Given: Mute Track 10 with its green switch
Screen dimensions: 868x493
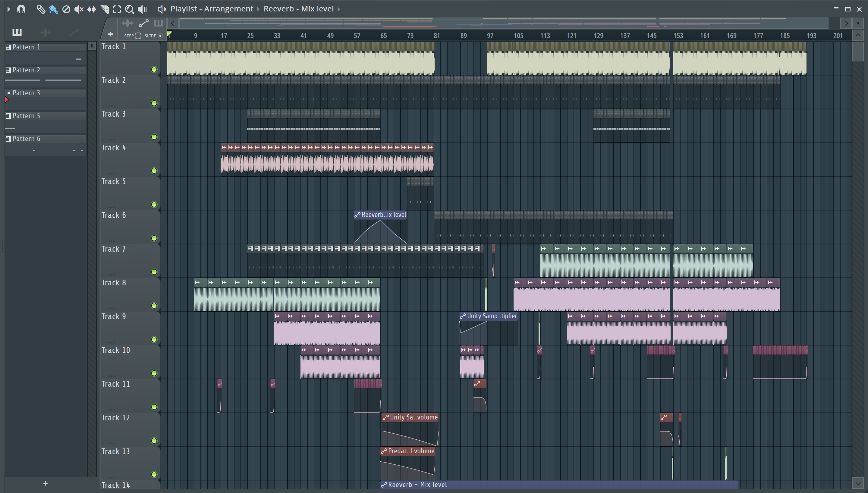Looking at the screenshot, I should (154, 373).
